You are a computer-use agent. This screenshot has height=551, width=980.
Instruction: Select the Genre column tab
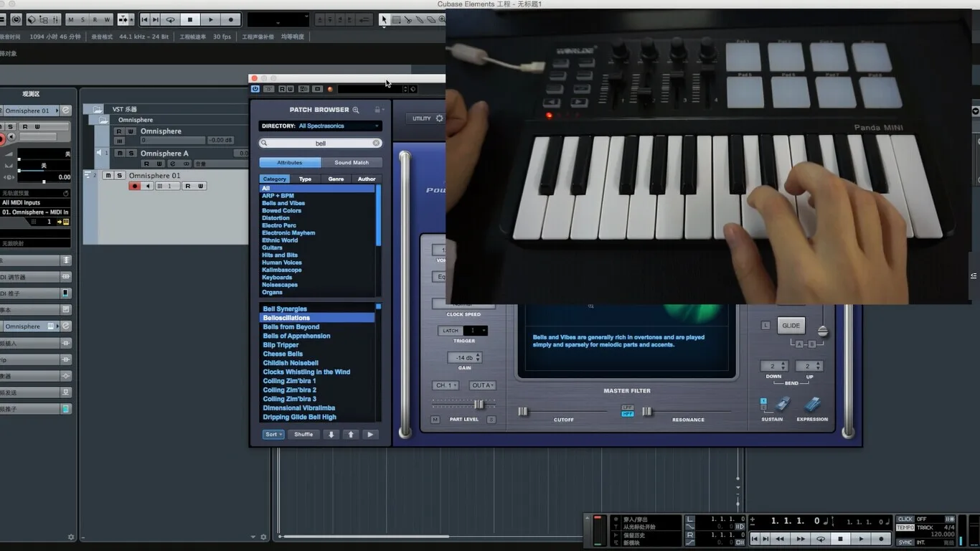pos(336,179)
